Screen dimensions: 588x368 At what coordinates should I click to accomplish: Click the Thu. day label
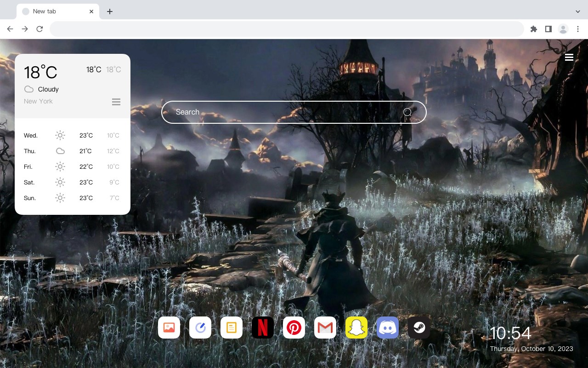30,151
